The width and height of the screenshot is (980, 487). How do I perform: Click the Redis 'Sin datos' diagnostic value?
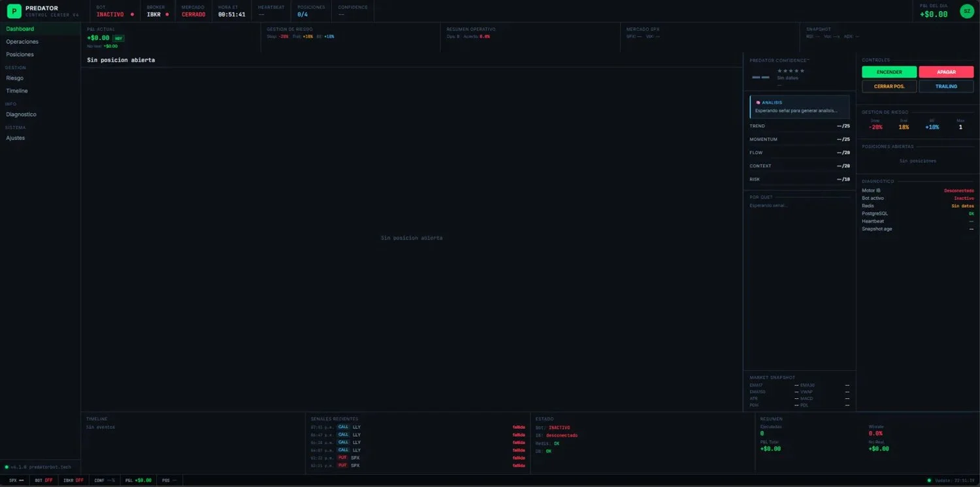962,206
